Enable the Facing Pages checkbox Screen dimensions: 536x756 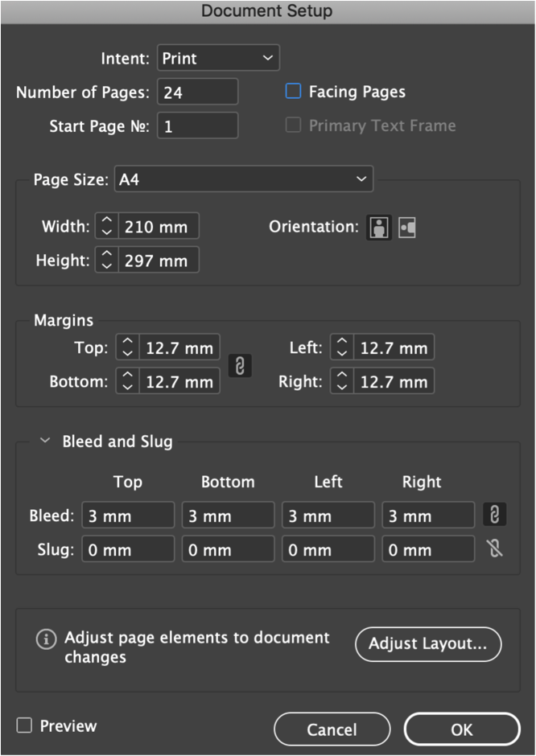tap(293, 91)
